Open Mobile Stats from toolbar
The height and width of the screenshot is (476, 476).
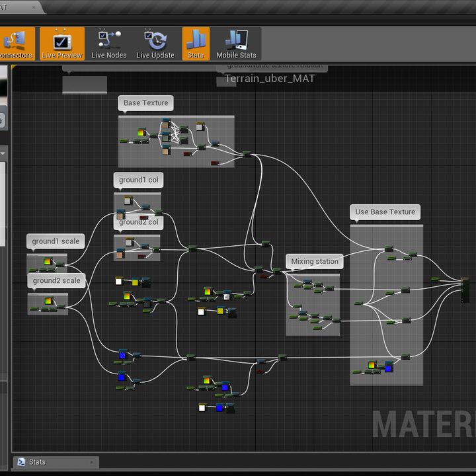tap(236, 44)
